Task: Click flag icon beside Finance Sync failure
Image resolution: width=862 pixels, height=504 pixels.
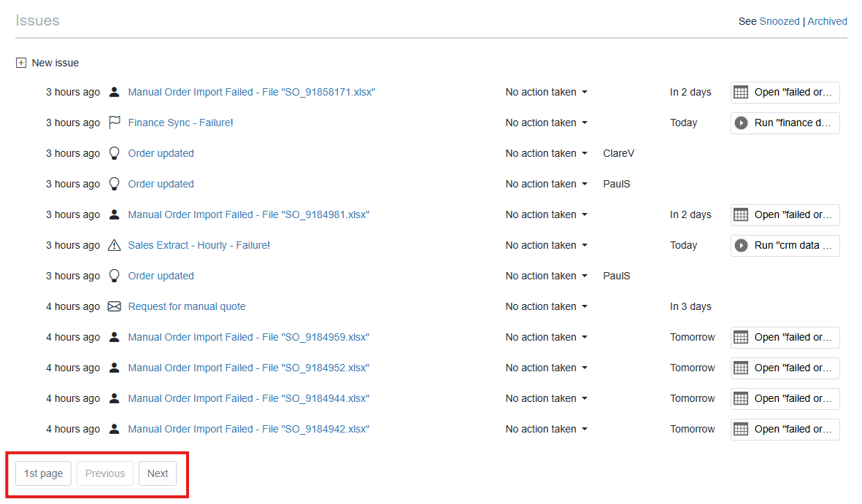Action: 115,123
